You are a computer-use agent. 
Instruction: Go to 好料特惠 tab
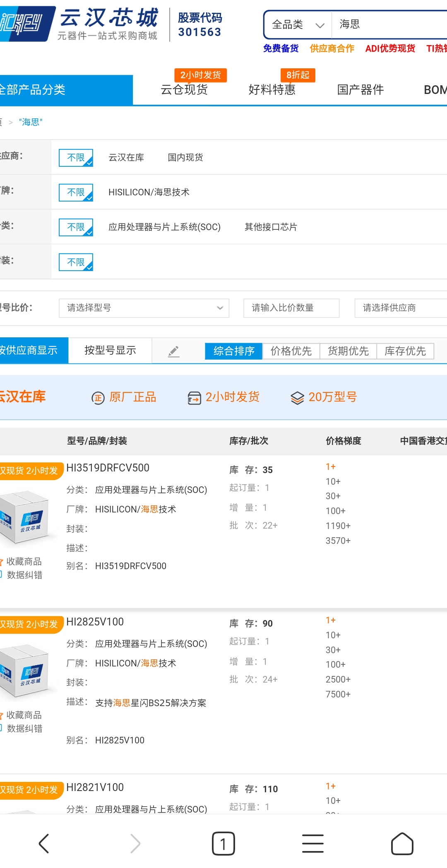click(272, 89)
